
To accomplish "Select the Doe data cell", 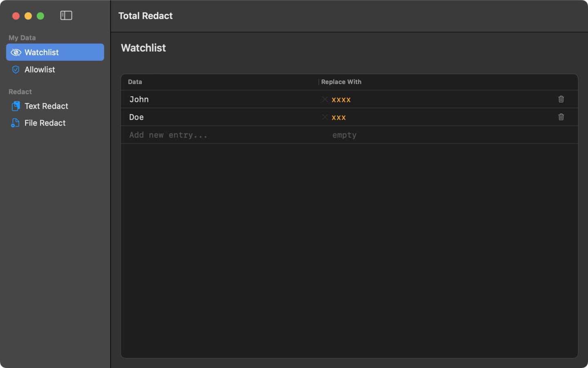I will 136,117.
